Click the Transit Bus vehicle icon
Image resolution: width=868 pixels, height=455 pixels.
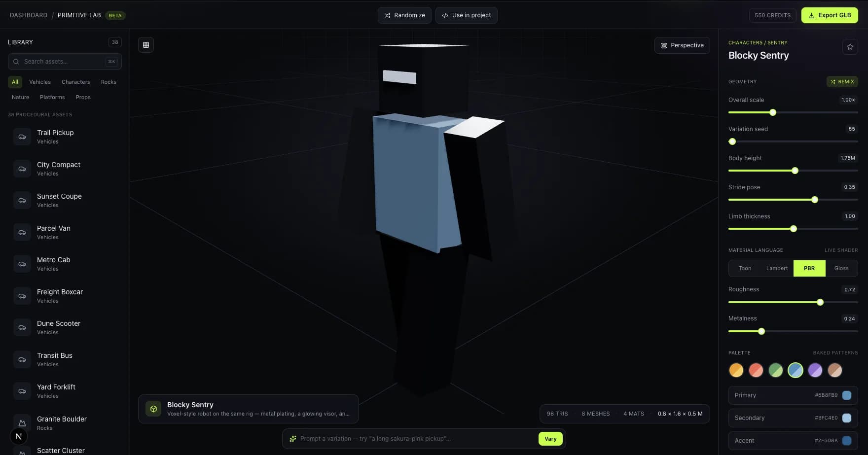[22, 359]
